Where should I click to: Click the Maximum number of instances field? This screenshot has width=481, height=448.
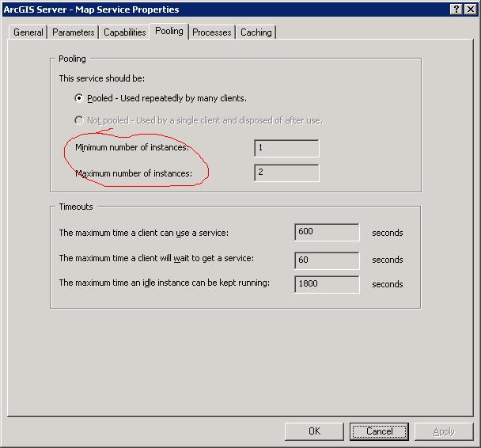coord(286,173)
